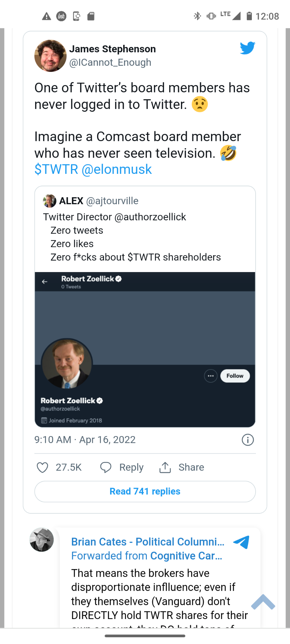The image size is (290, 644).
Task: Tap the reply speech bubble icon
Action: tap(106, 467)
